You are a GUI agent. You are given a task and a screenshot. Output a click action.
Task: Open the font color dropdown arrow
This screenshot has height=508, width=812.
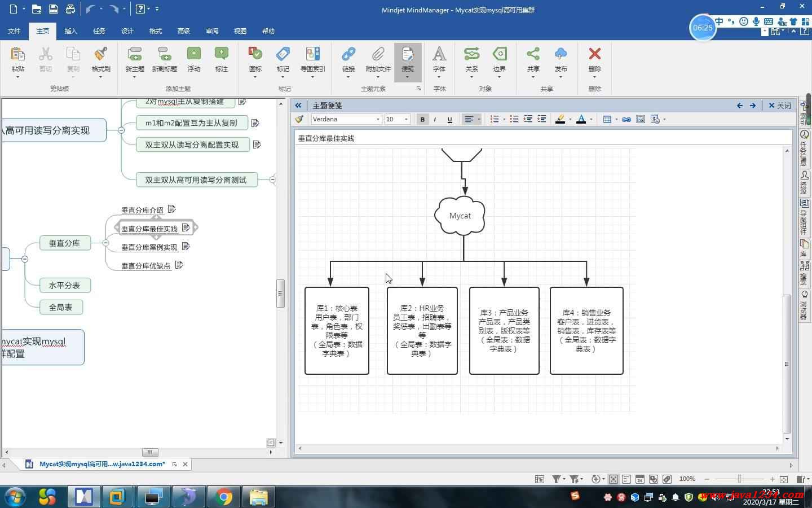click(591, 119)
